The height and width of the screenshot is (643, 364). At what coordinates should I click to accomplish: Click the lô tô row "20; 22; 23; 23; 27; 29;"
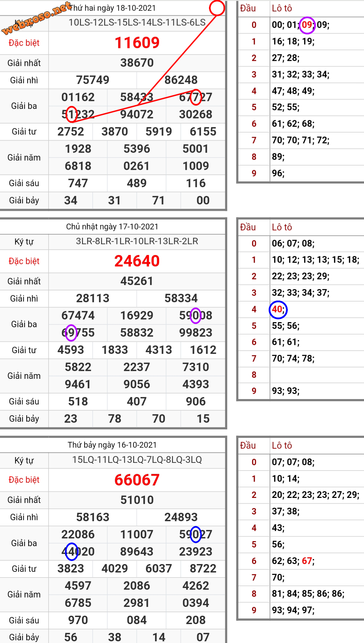coord(315,495)
